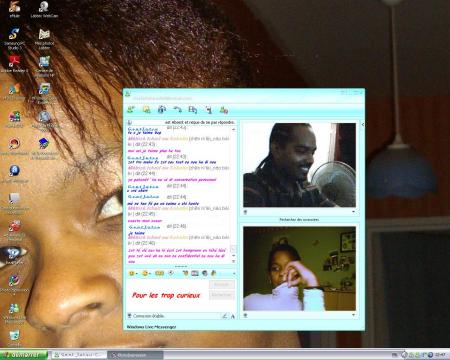
Task: Click the chat history scrollbar up arrow
Action: click(233, 129)
